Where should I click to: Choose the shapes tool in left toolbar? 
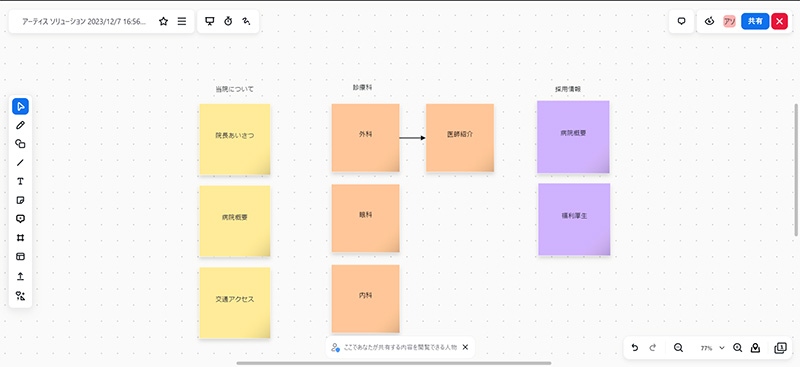click(x=20, y=144)
